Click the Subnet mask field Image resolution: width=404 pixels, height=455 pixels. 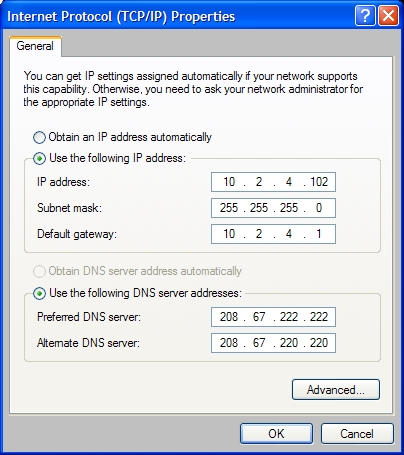(273, 208)
